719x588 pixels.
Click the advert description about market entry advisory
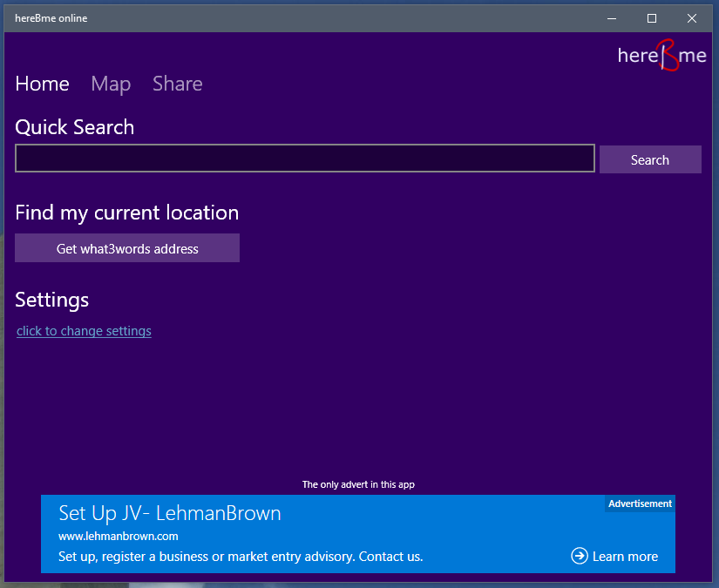(x=241, y=557)
